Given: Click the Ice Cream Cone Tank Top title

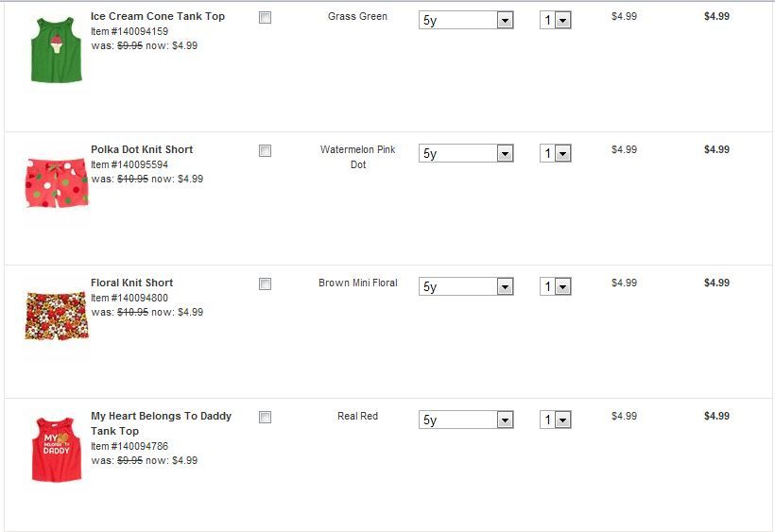Looking at the screenshot, I should pyautogui.click(x=158, y=16).
